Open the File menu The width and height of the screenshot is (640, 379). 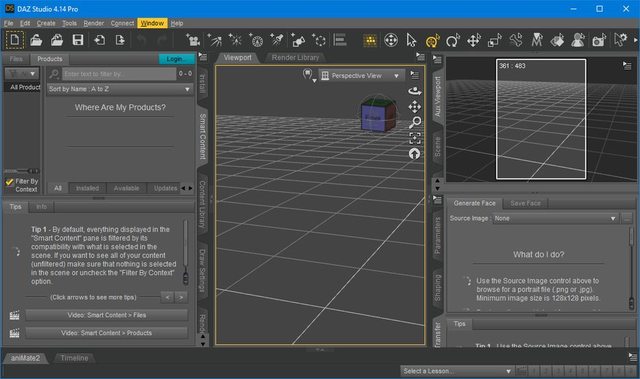point(9,23)
